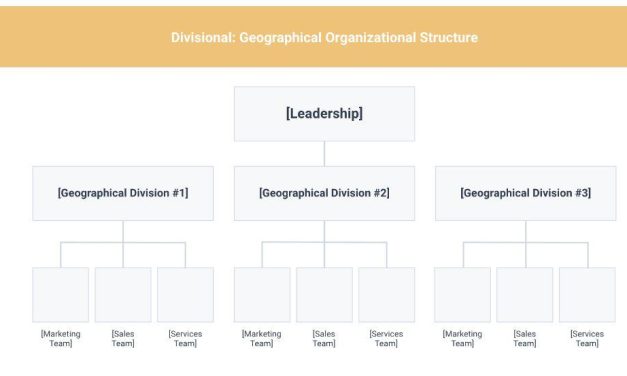This screenshot has height=376, width=627.
Task: Select title text Divisional: Geographical Organizational Structure
Action: tap(324, 38)
